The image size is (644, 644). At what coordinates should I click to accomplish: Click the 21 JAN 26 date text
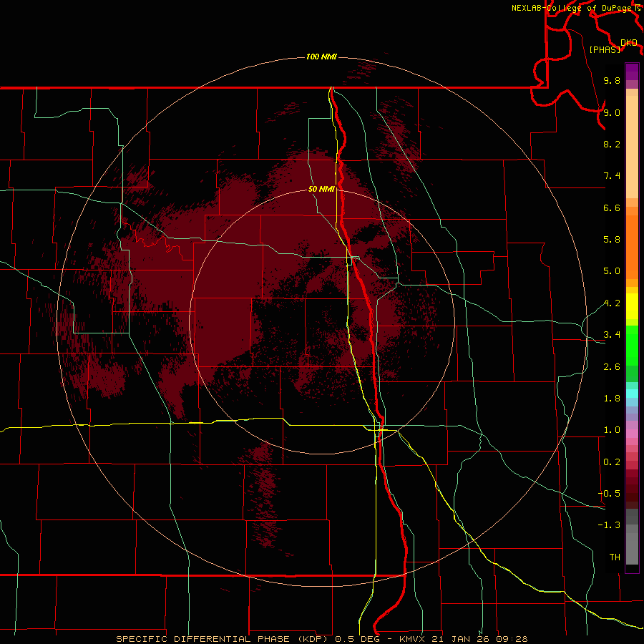[460, 639]
